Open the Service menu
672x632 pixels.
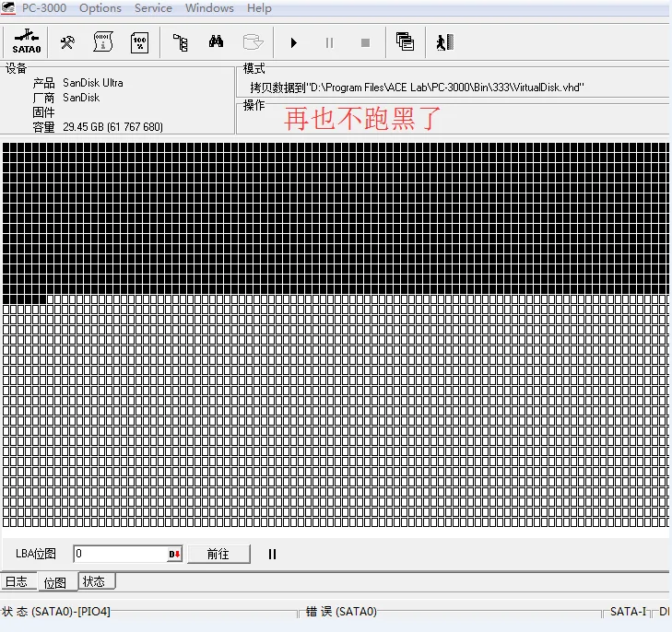[x=153, y=8]
